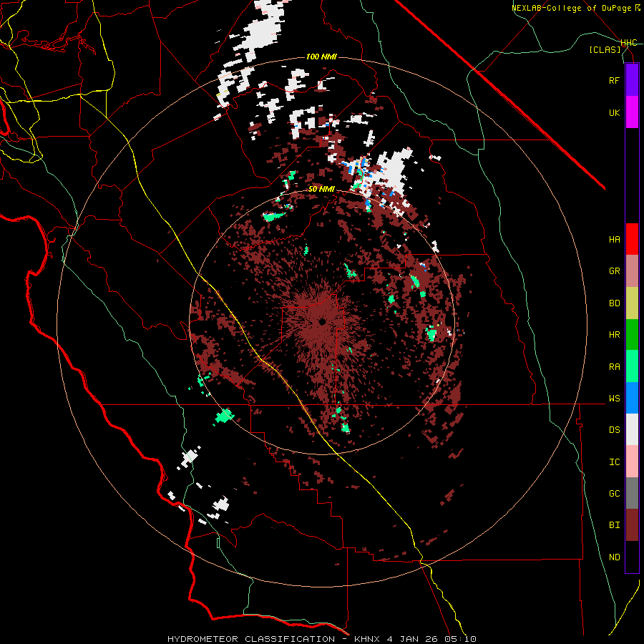
Task: Click the BI legend label
Action: point(614,525)
